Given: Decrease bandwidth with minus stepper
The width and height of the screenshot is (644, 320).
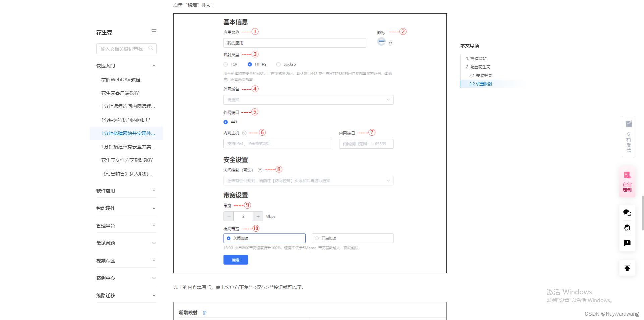Looking at the screenshot, I should coord(229,216).
